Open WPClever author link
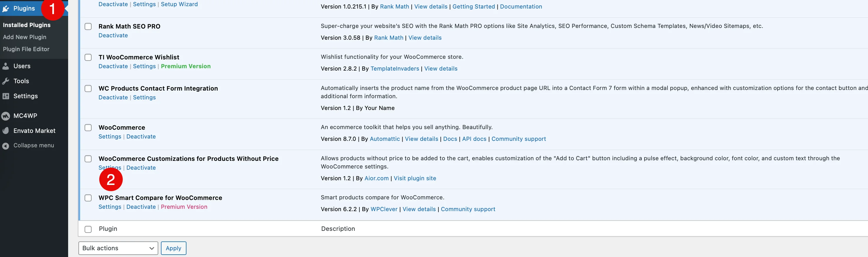868x257 pixels. pos(384,209)
